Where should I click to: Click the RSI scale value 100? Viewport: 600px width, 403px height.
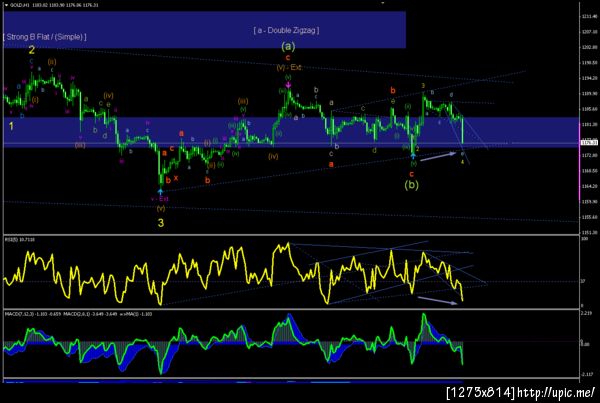[x=584, y=239]
